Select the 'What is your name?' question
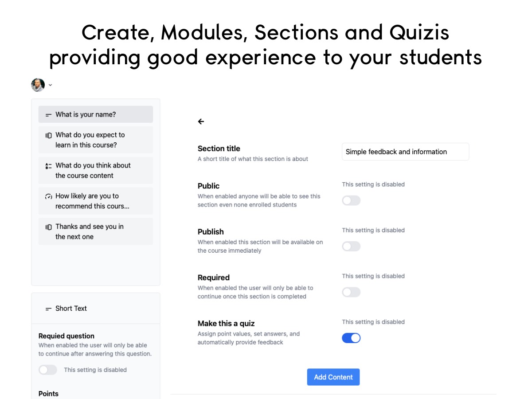 [96, 114]
